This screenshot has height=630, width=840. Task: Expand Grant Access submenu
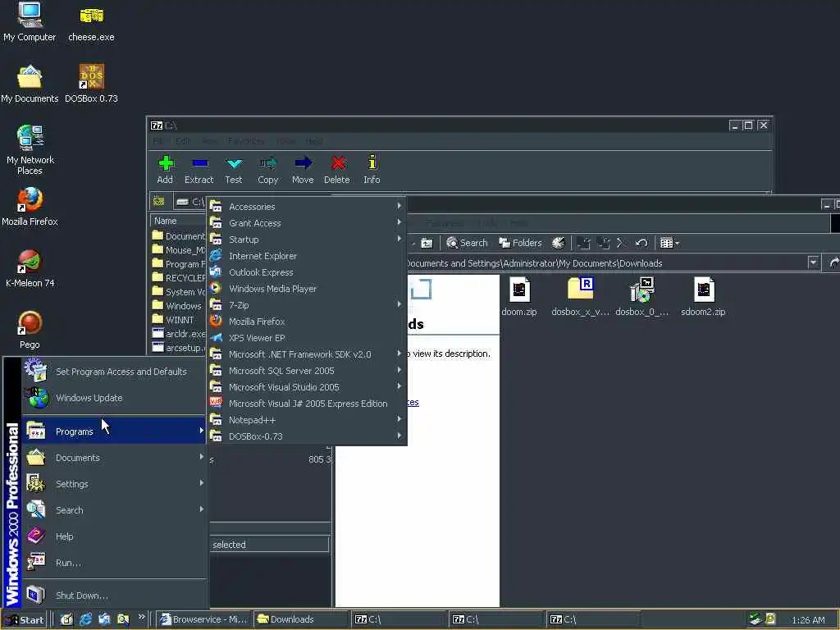[307, 223]
